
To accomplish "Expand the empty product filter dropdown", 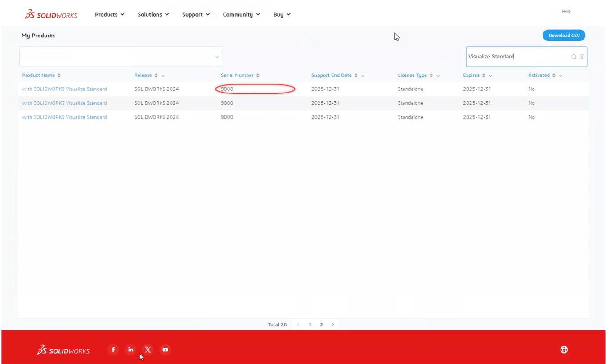I will [121, 57].
